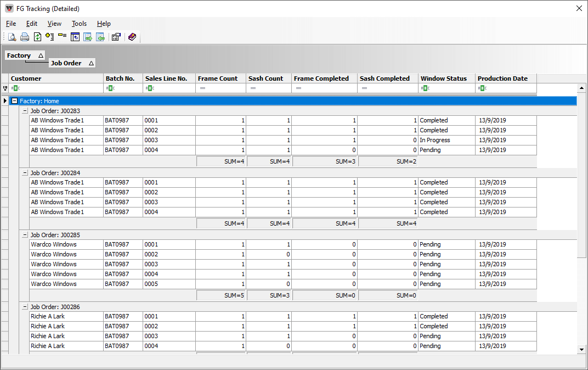Image resolution: width=588 pixels, height=370 pixels.
Task: Collapse Job Order: J00283 group
Action: pos(25,111)
